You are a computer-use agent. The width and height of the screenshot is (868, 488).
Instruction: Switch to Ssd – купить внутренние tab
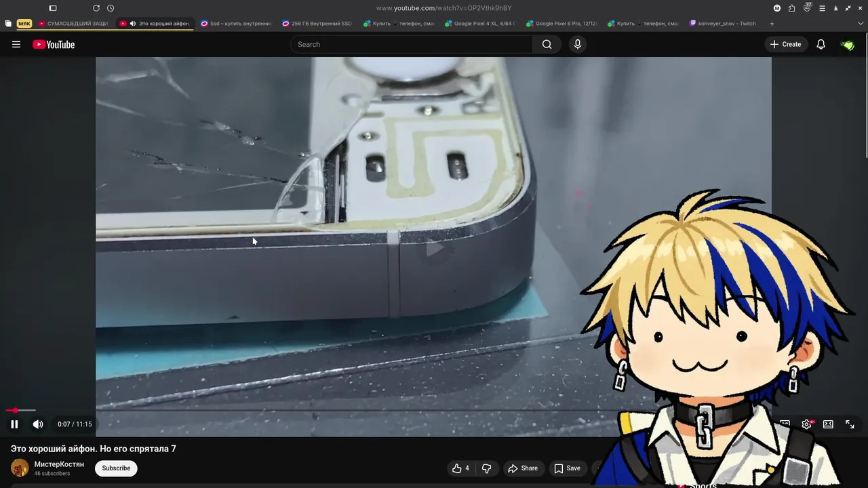pos(235,24)
